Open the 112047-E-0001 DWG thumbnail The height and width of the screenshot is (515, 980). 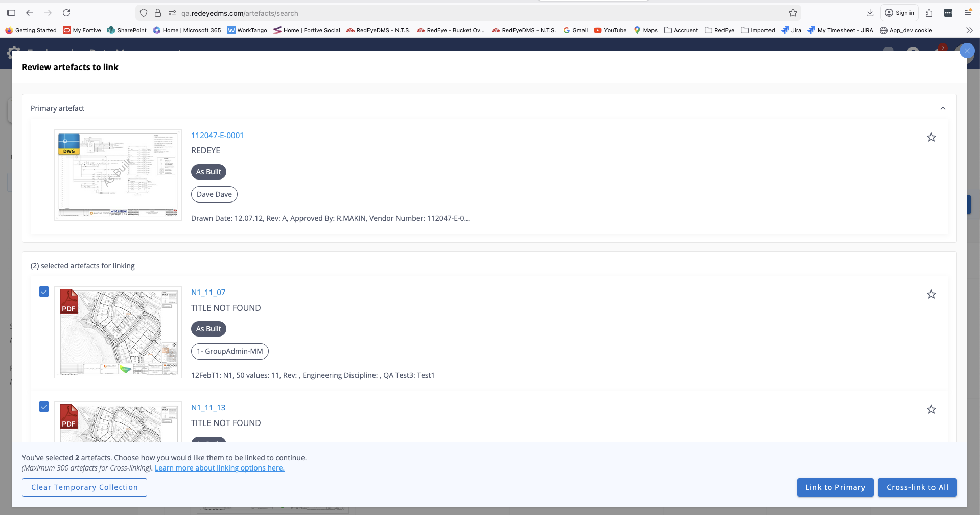coord(118,175)
